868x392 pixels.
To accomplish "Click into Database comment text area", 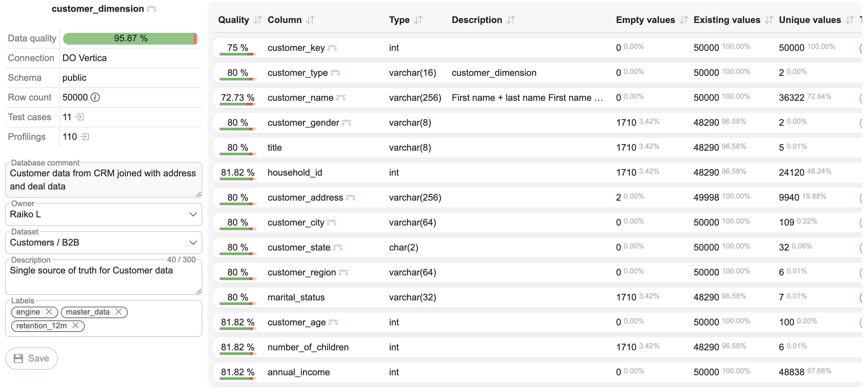I will click(x=103, y=180).
